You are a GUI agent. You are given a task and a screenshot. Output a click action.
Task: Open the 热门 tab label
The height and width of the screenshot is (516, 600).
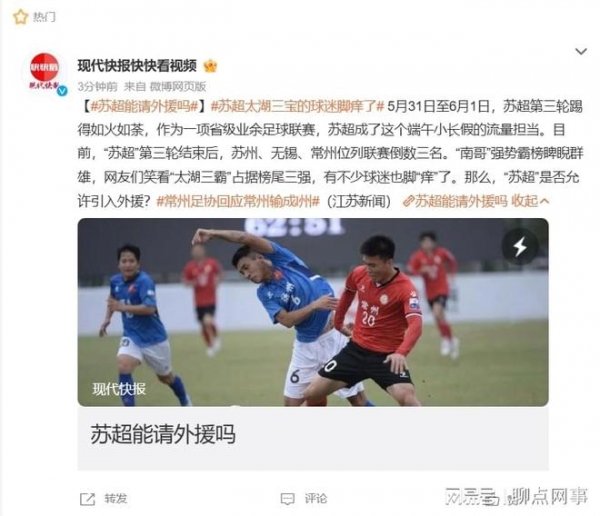click(44, 17)
